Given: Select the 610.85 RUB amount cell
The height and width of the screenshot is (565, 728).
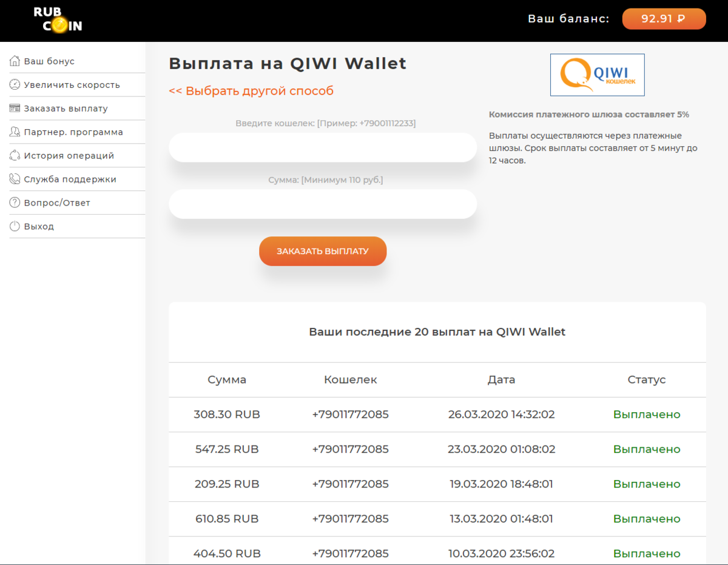Looking at the screenshot, I should [x=227, y=519].
